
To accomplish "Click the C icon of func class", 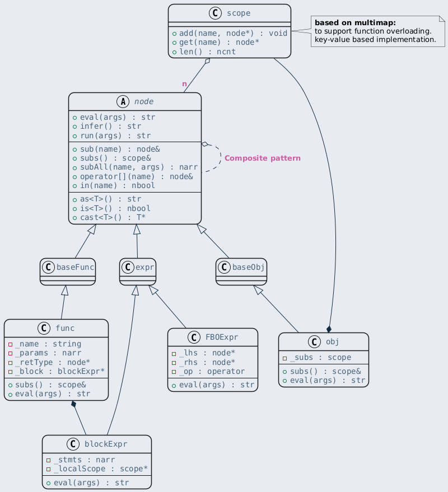I will tap(44, 328).
